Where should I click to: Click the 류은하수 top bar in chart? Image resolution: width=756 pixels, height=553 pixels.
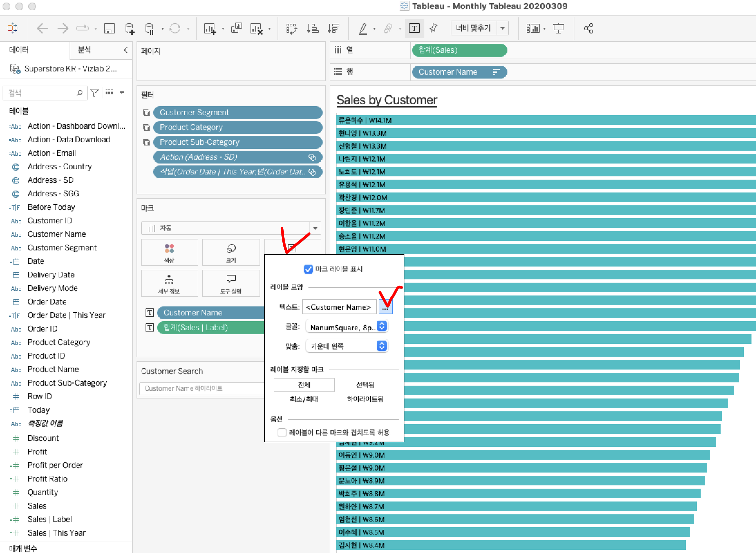546,120
